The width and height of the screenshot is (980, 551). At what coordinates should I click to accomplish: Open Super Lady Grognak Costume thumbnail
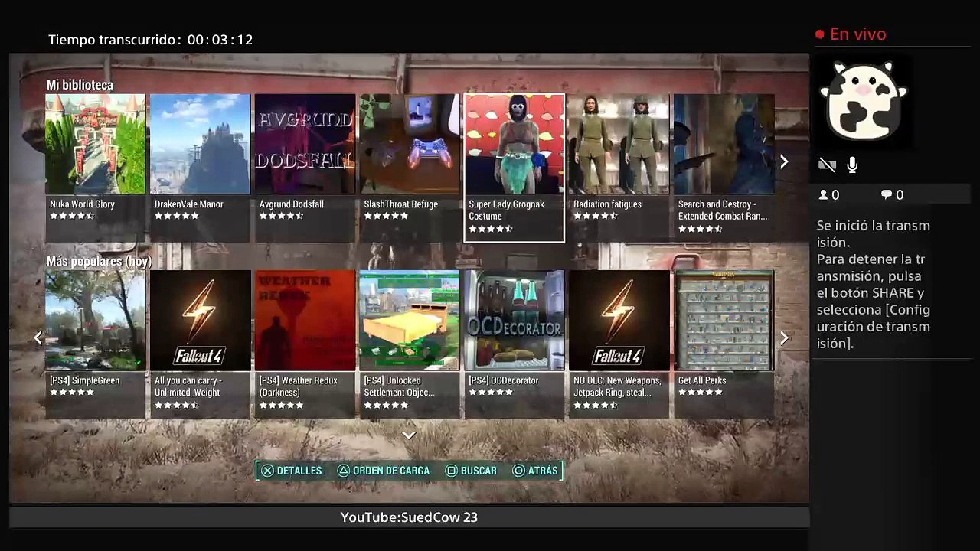[514, 145]
